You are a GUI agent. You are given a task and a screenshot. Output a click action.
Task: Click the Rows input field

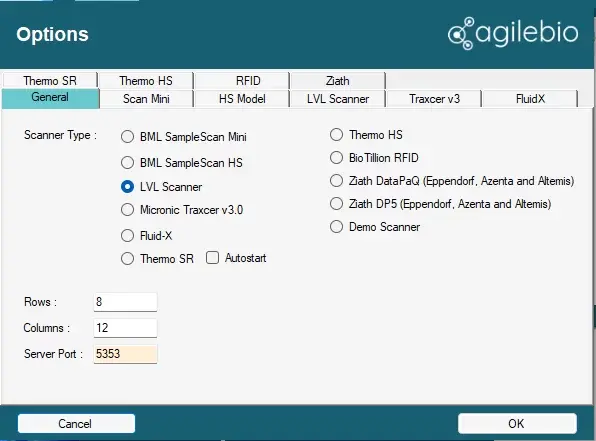(125, 302)
